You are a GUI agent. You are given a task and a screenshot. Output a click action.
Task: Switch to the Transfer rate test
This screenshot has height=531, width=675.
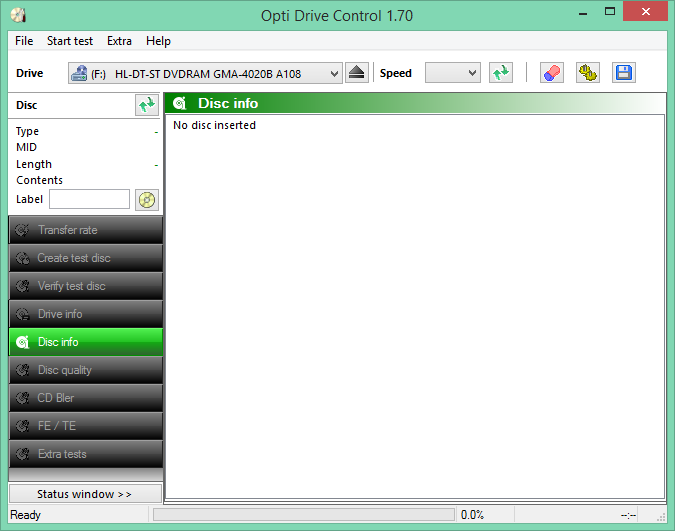pyautogui.click(x=86, y=230)
